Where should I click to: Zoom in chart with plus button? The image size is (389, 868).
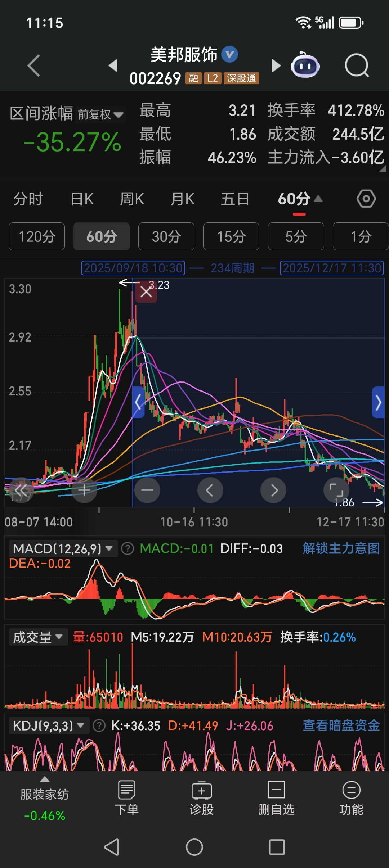84,490
